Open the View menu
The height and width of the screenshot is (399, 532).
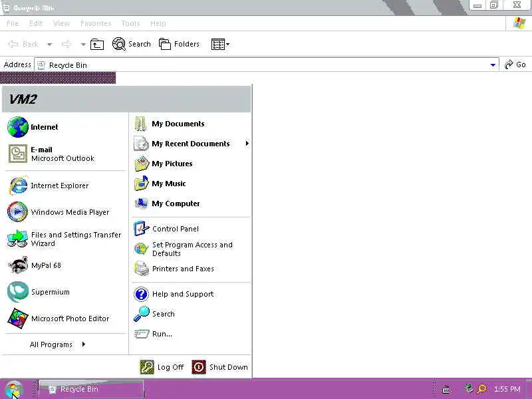(61, 23)
